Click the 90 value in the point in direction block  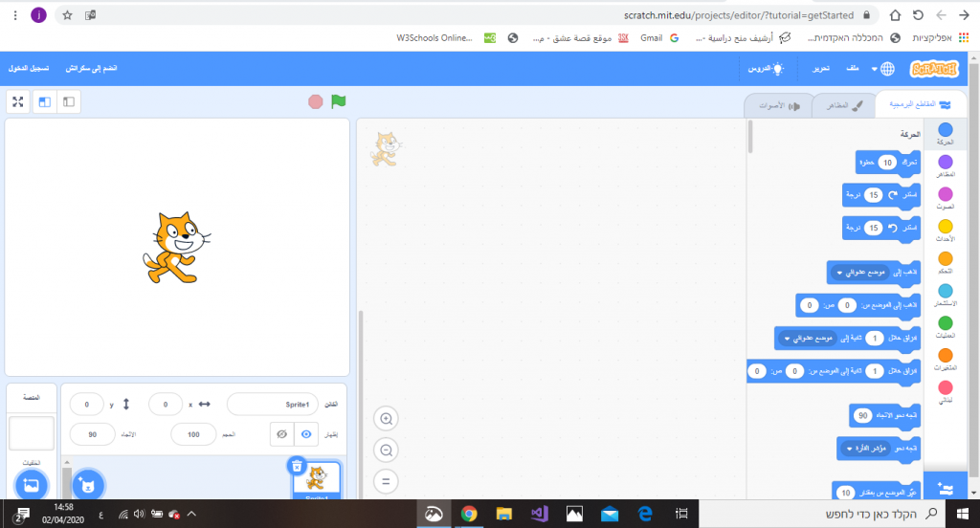862,415
